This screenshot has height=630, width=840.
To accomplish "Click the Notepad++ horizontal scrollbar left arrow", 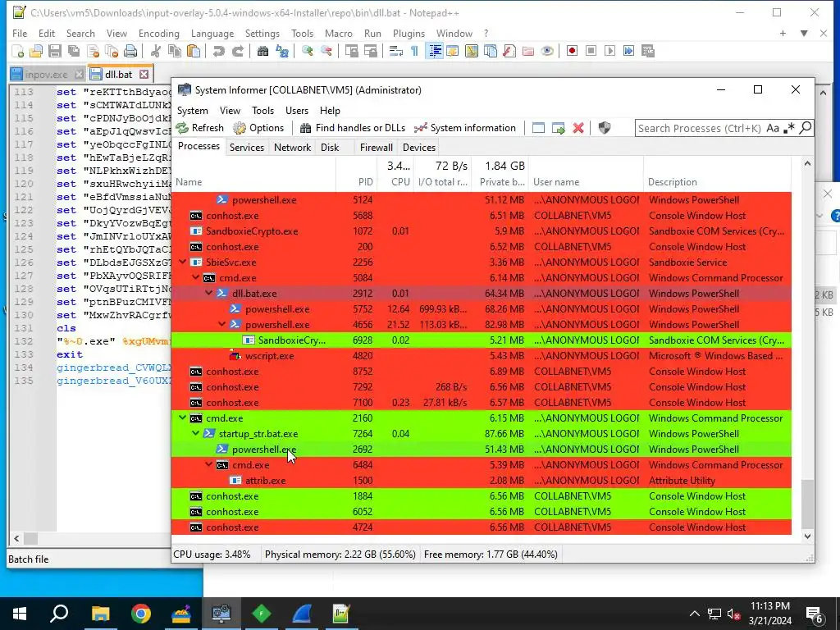I will pyautogui.click(x=16, y=538).
